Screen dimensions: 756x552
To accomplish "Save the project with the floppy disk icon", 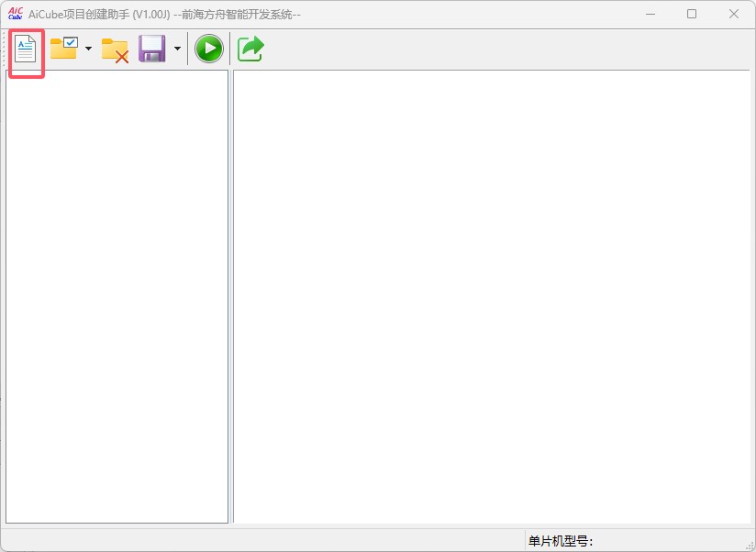I will 152,49.
